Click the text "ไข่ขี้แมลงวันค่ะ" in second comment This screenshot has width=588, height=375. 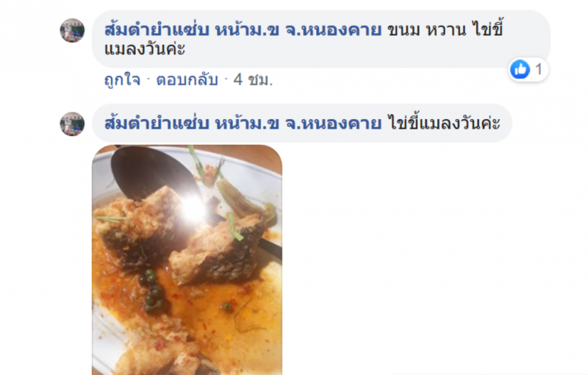445,123
